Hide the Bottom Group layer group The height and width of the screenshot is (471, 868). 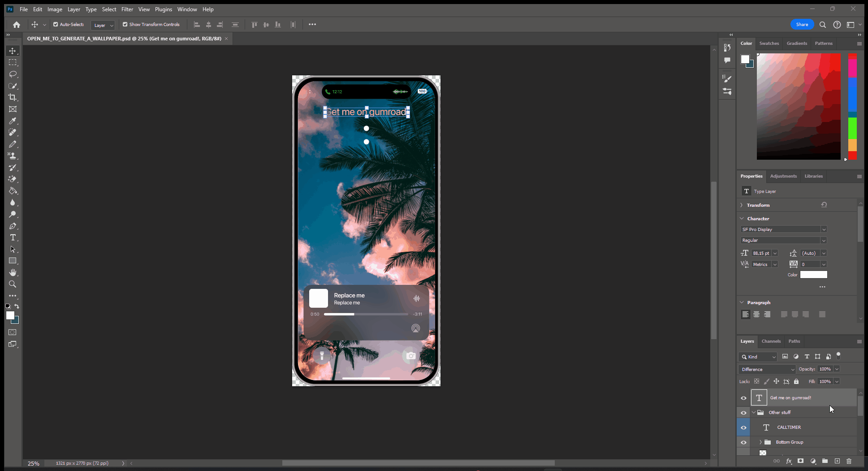tap(743, 442)
